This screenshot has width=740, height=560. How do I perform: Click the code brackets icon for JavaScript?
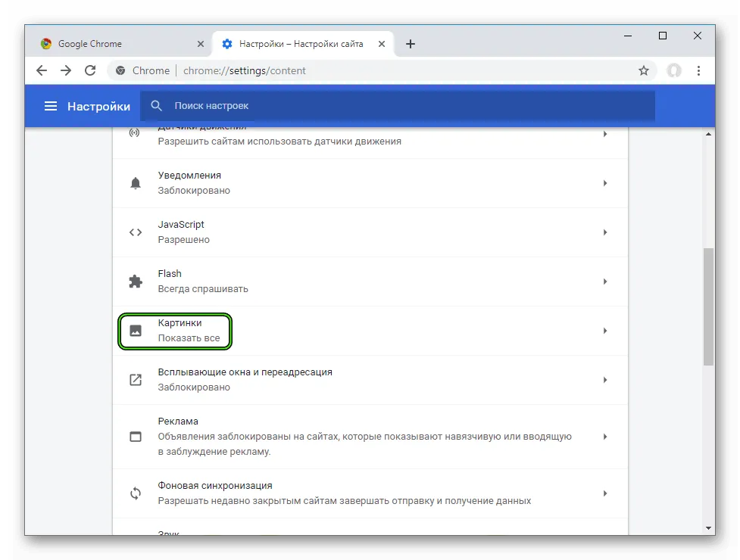[x=136, y=232]
